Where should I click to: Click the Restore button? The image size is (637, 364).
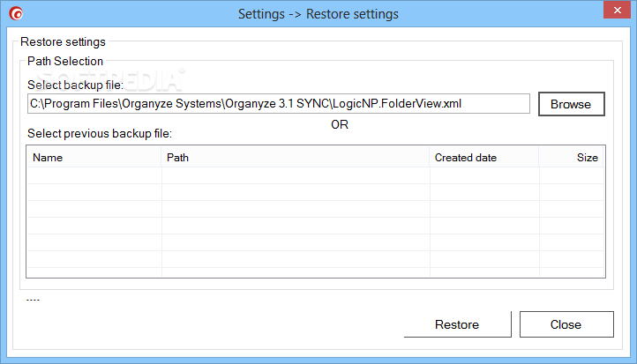[x=457, y=324]
